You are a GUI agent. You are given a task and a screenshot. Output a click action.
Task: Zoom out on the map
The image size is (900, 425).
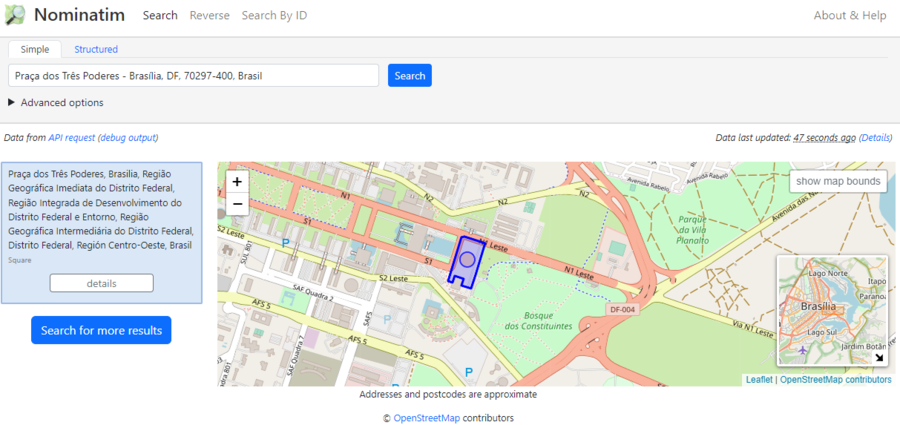237,204
